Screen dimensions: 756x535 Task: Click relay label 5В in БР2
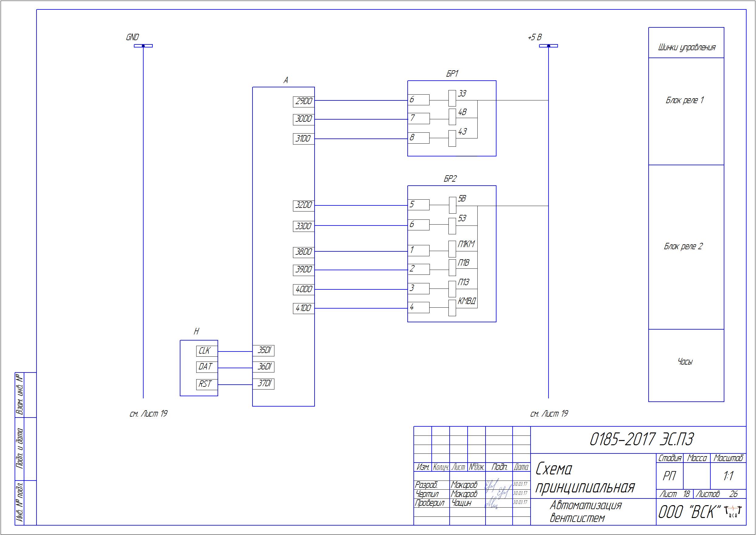click(462, 199)
